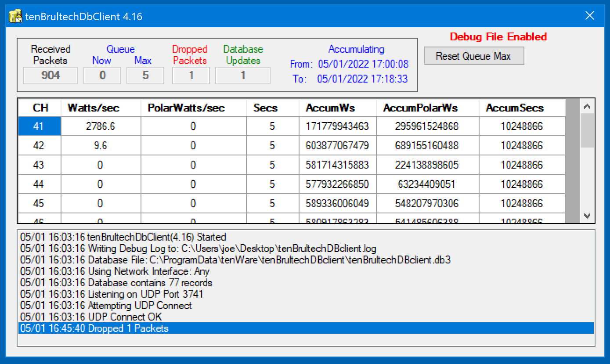Select the channel 41 row header cell

click(x=39, y=126)
